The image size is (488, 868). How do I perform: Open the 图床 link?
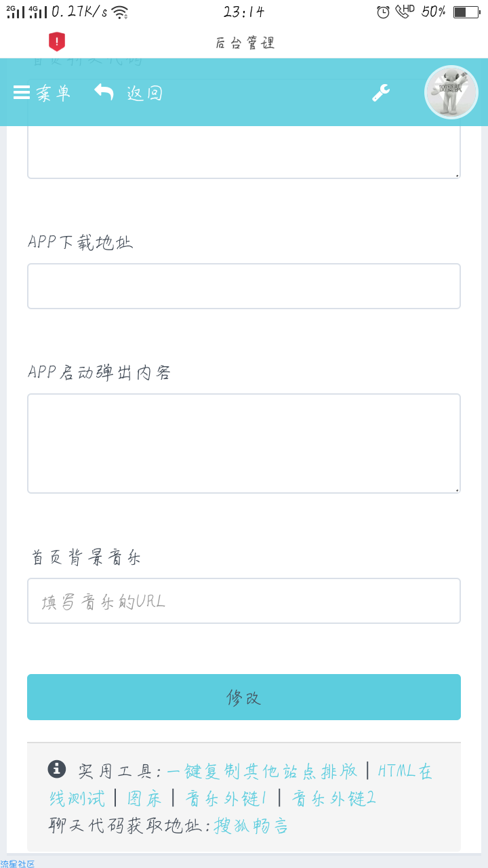pos(144,799)
